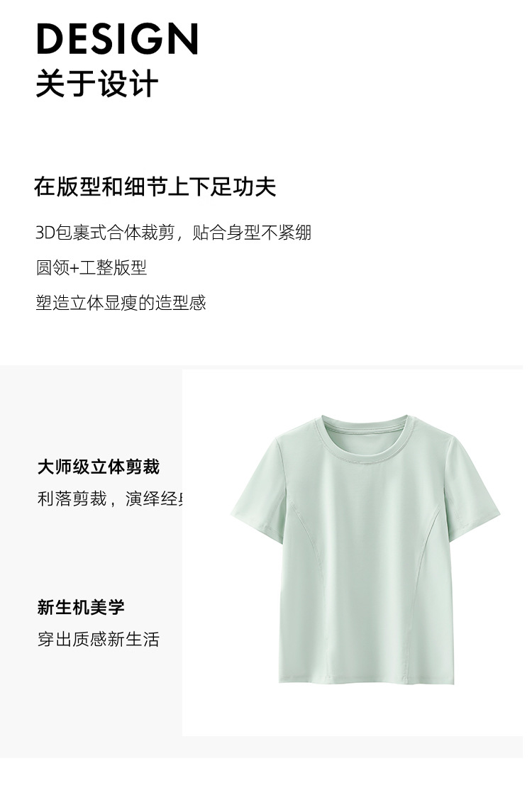Click the 新生机美学 heading
The width and height of the screenshot is (532, 795).
pos(81,606)
